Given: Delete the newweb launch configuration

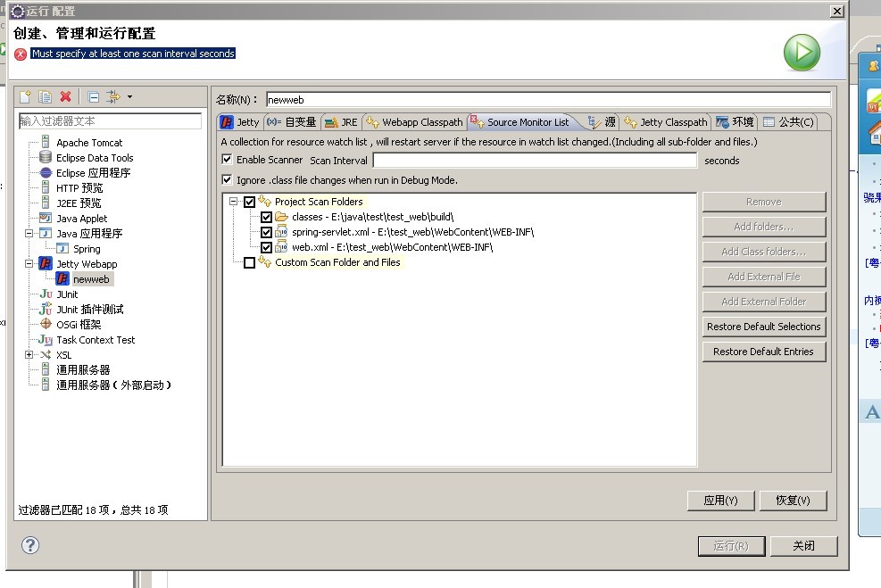Looking at the screenshot, I should point(66,96).
